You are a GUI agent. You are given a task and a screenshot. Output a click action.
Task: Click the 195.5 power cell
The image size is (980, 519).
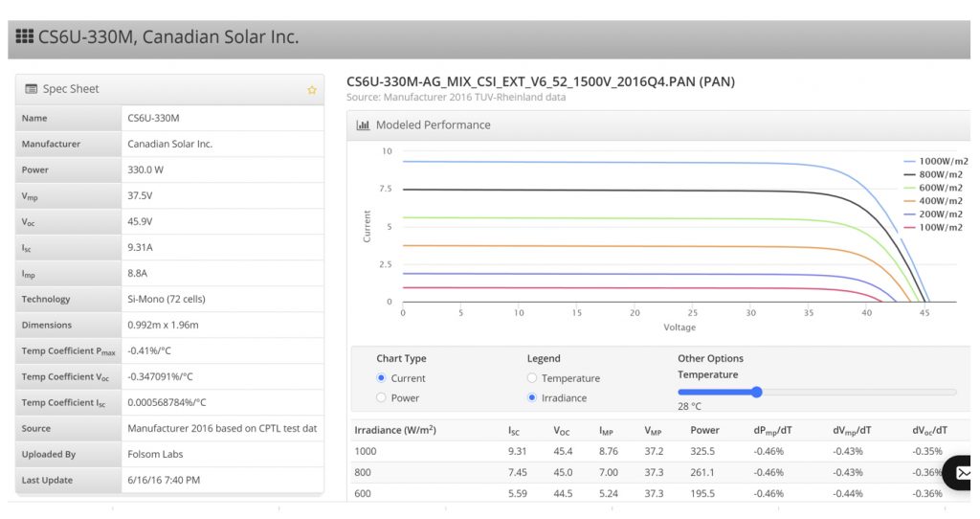click(702, 493)
